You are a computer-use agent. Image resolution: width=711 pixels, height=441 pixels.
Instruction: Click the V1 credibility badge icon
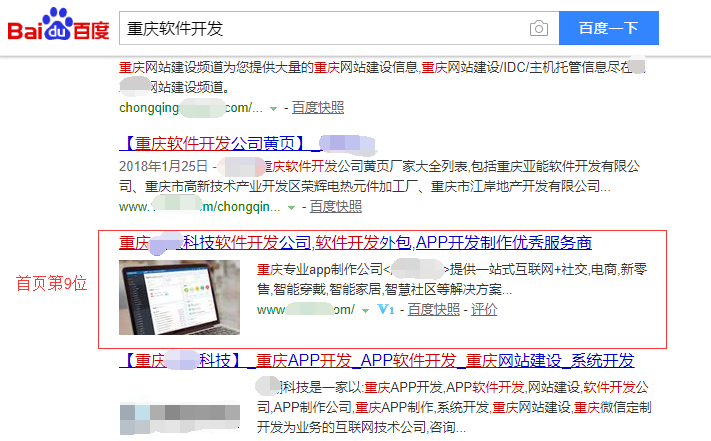click(385, 310)
